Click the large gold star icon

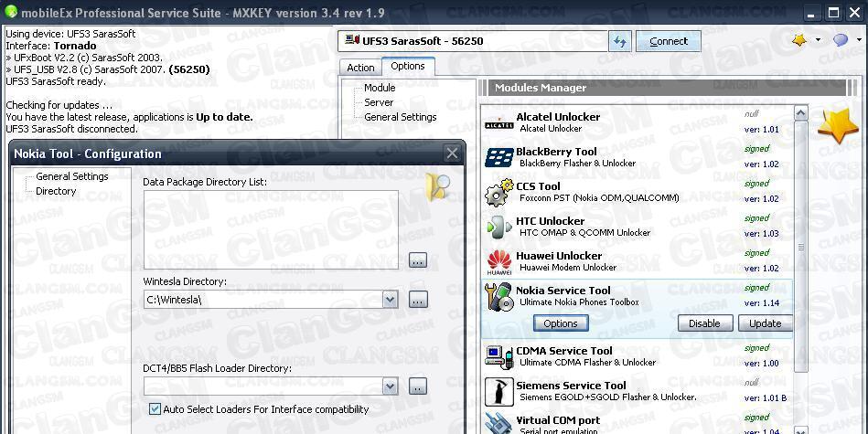click(x=838, y=127)
